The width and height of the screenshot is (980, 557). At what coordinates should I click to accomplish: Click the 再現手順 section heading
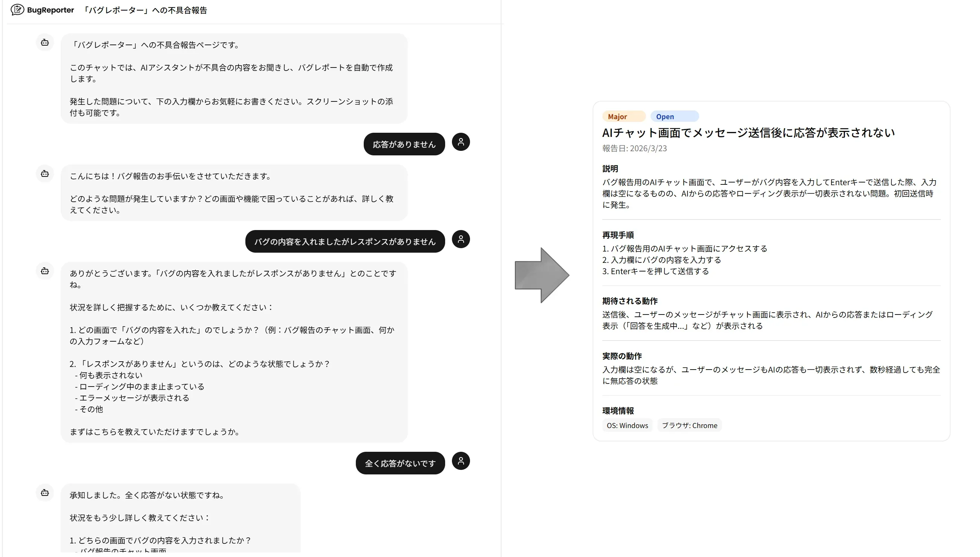618,235
